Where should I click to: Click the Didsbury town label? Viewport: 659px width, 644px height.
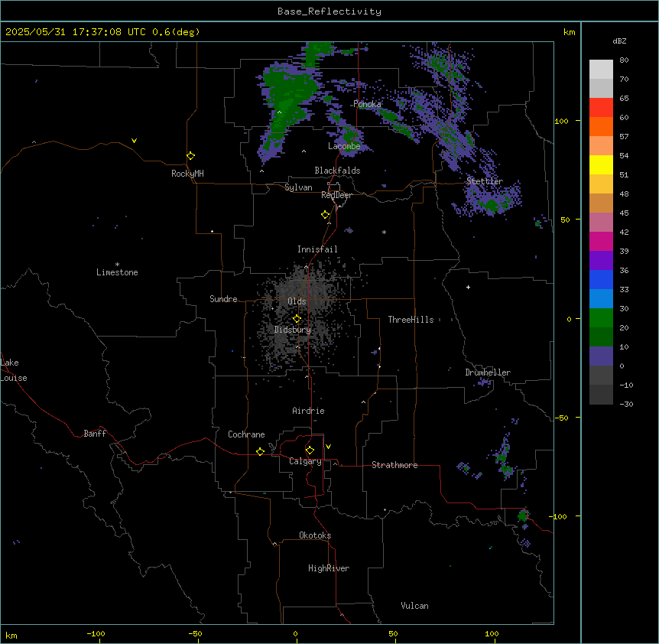293,330
